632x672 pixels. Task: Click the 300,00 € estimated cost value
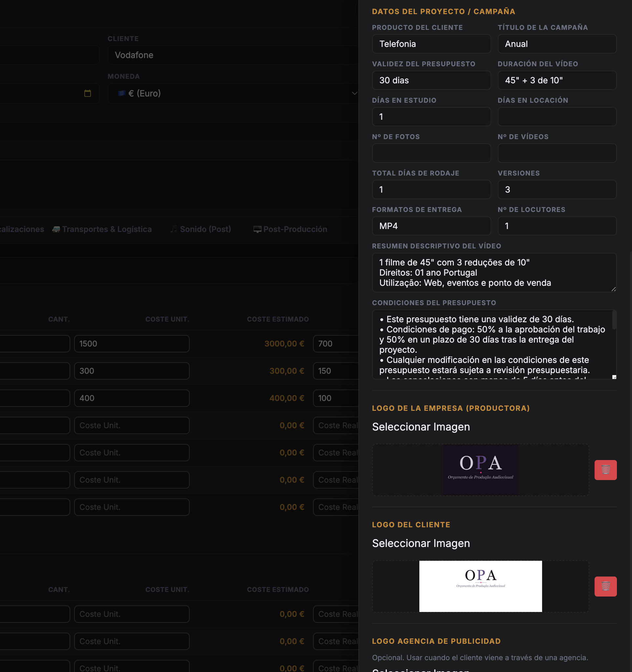point(286,371)
